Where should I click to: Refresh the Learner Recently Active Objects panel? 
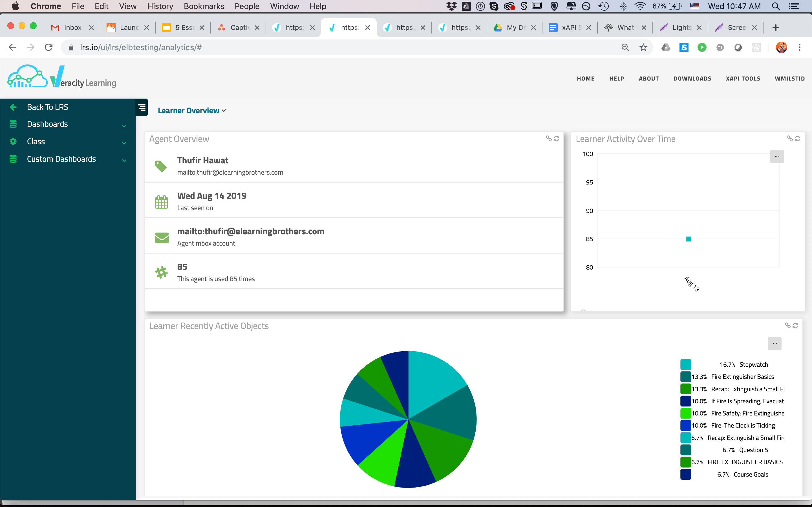coord(795,325)
